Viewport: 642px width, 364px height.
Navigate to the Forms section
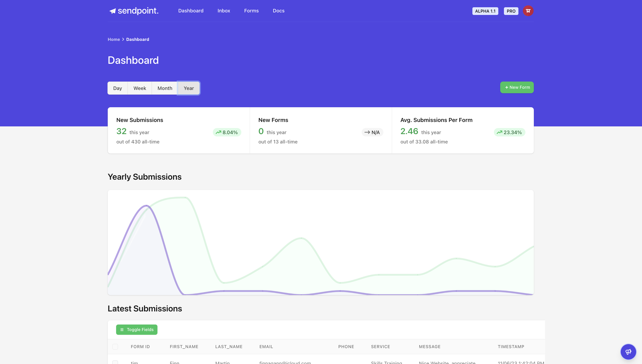click(251, 11)
